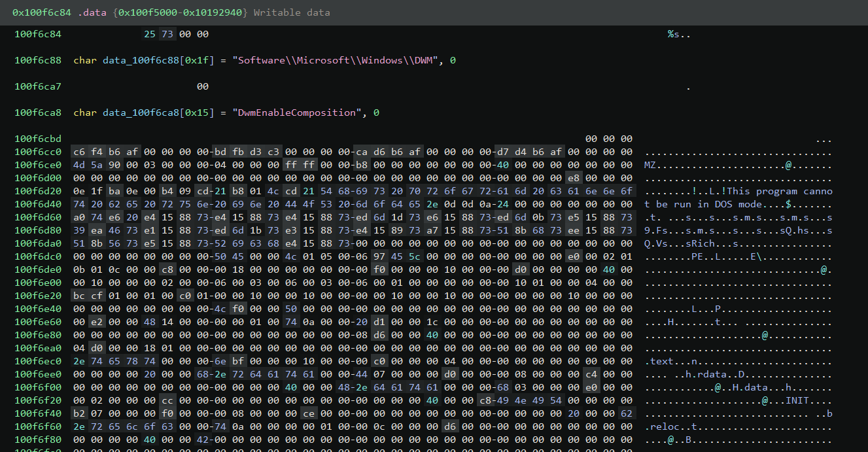The height and width of the screenshot is (452, 868).
Task: Select address 100f6c88
Action: [38, 60]
